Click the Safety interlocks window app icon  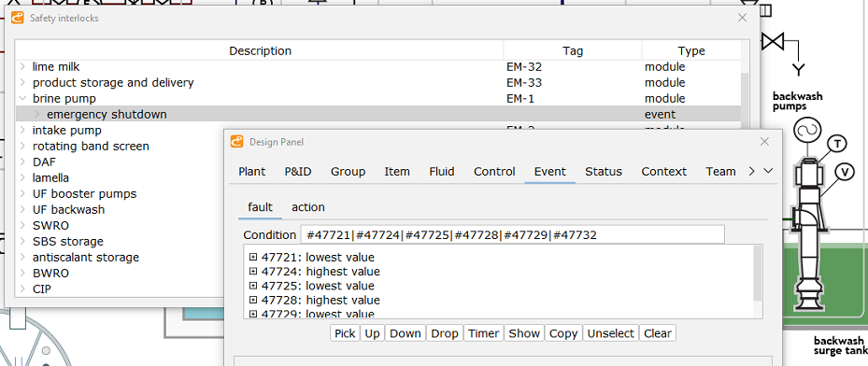18,18
